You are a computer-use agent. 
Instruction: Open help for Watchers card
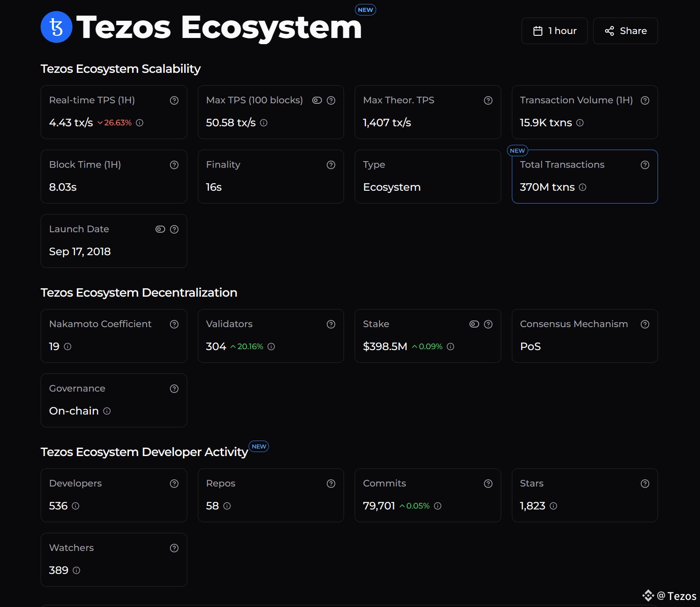pos(174,548)
